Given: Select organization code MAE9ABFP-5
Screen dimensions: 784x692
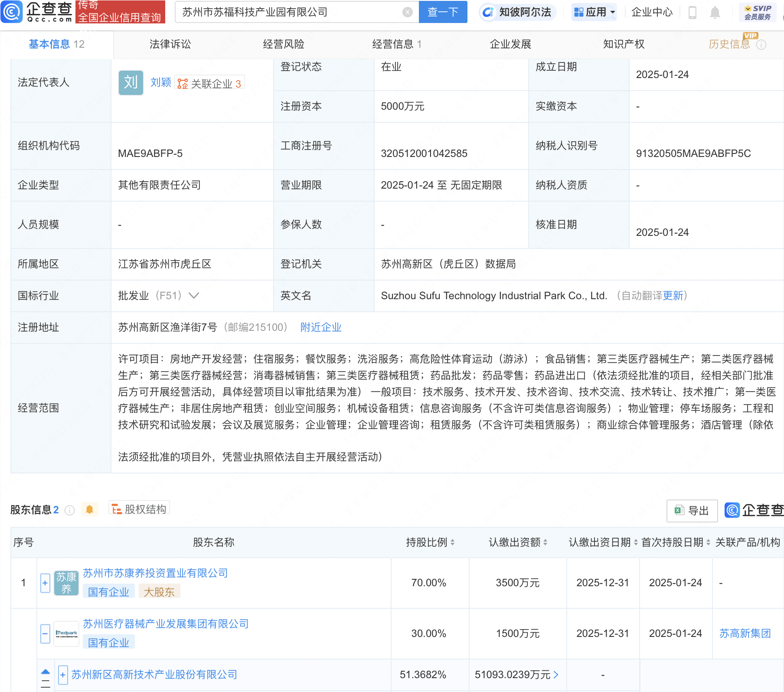Looking at the screenshot, I should tap(150, 153).
